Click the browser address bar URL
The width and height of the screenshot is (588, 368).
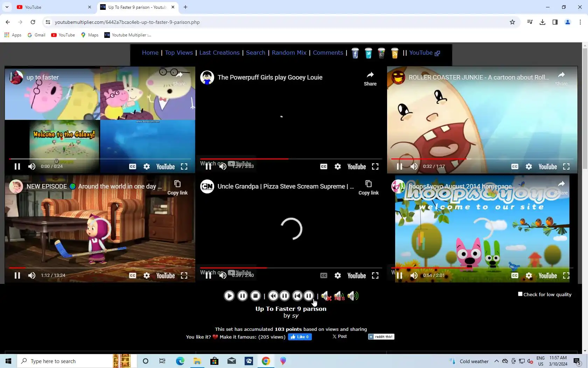tap(127, 22)
